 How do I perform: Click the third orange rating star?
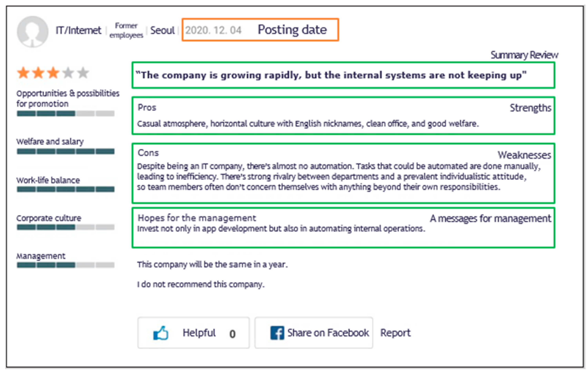53,73
